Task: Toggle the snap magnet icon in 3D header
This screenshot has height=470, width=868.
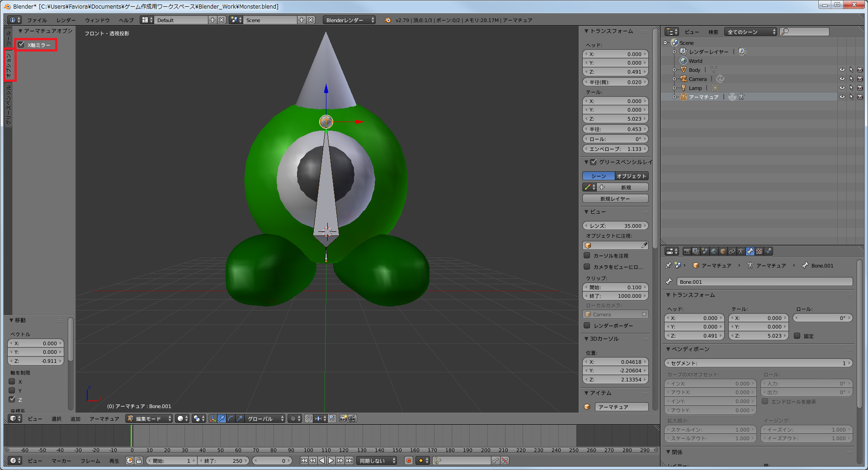Action: (309, 418)
